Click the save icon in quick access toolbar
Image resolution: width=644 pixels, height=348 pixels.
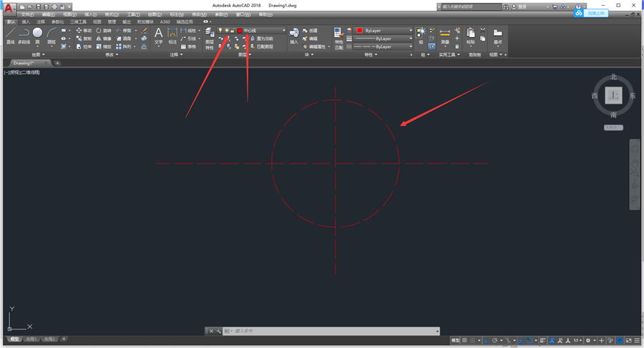click(38, 7)
